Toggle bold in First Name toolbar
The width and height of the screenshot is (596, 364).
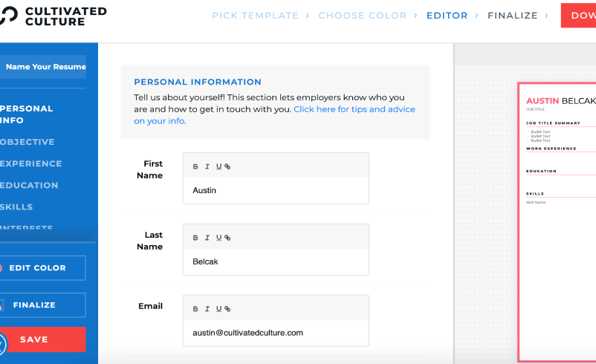195,166
